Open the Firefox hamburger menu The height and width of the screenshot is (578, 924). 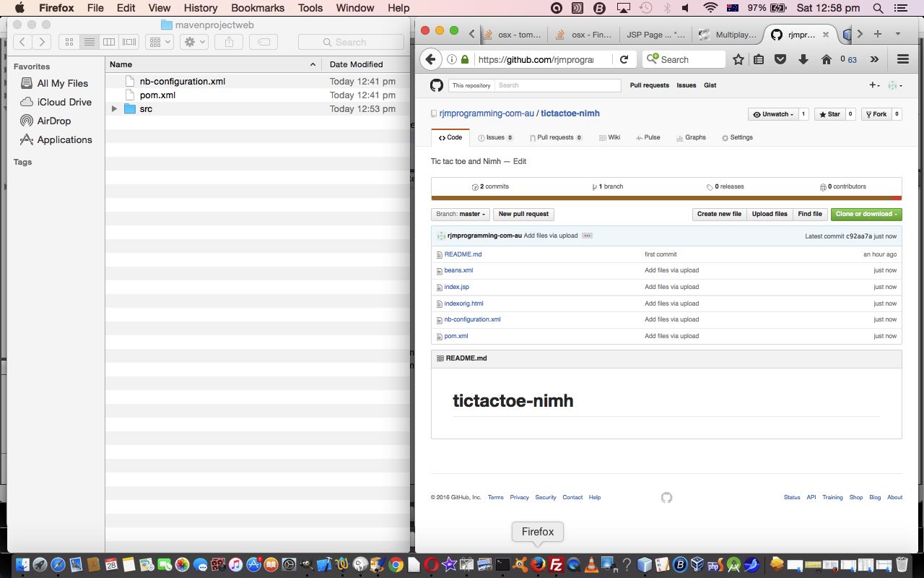coord(902,59)
